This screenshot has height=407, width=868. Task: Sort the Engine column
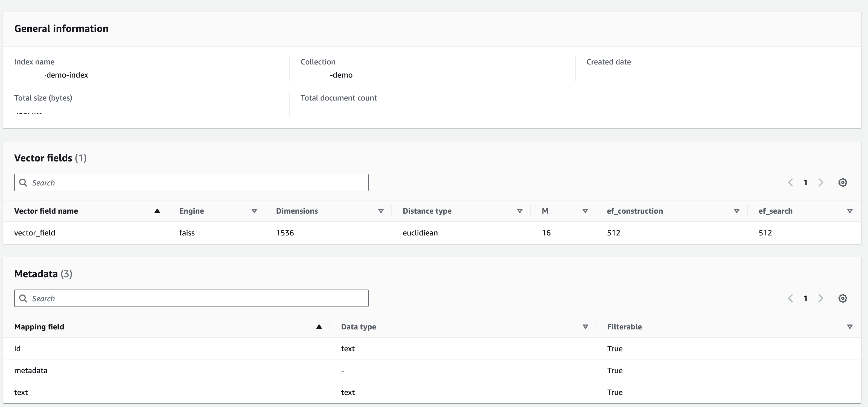tap(254, 211)
